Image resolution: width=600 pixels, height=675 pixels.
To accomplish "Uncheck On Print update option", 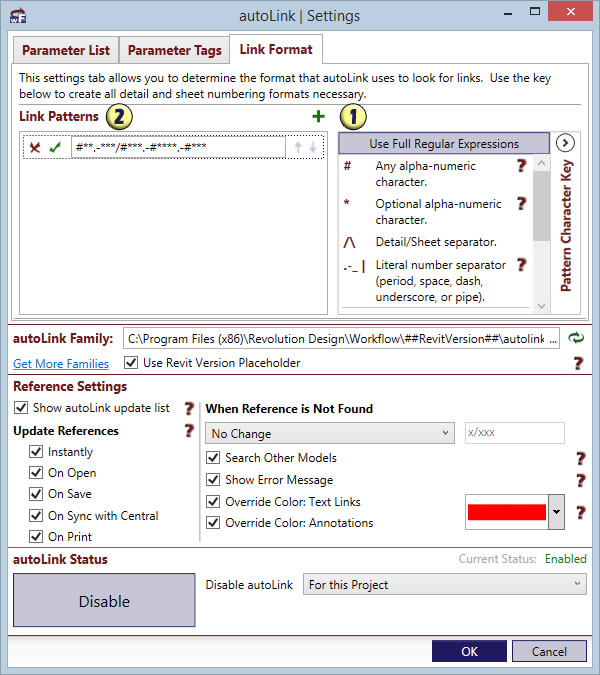I will (36, 536).
